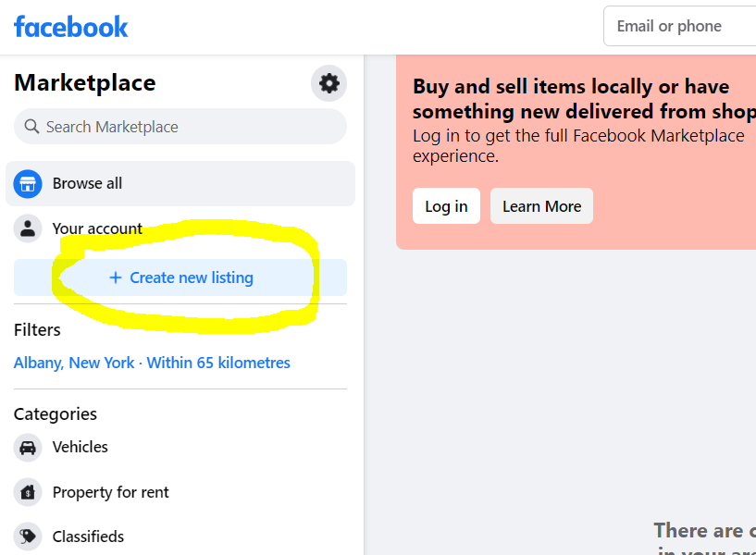Viewport: 756px width, 555px height.
Task: Click the Log in button
Action: pyautogui.click(x=446, y=206)
